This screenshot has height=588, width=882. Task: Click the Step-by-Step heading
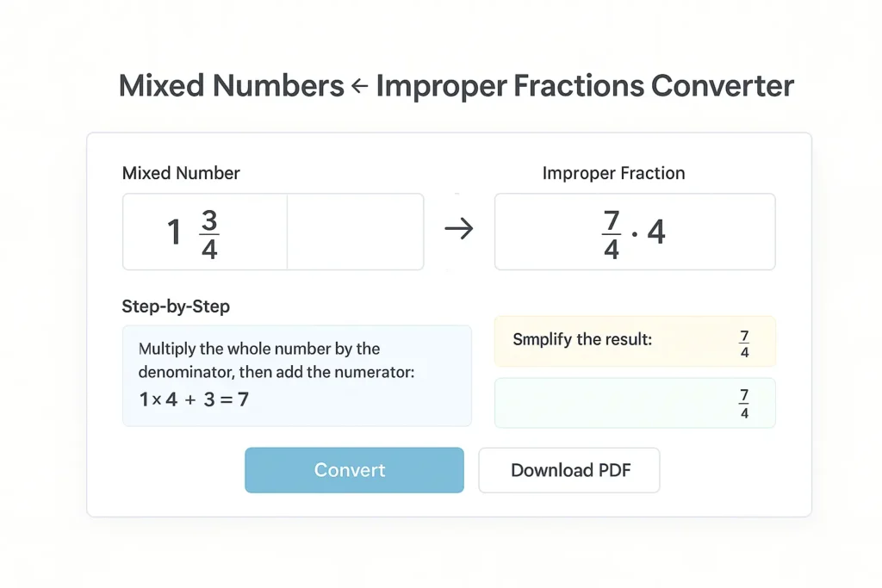[x=176, y=306]
